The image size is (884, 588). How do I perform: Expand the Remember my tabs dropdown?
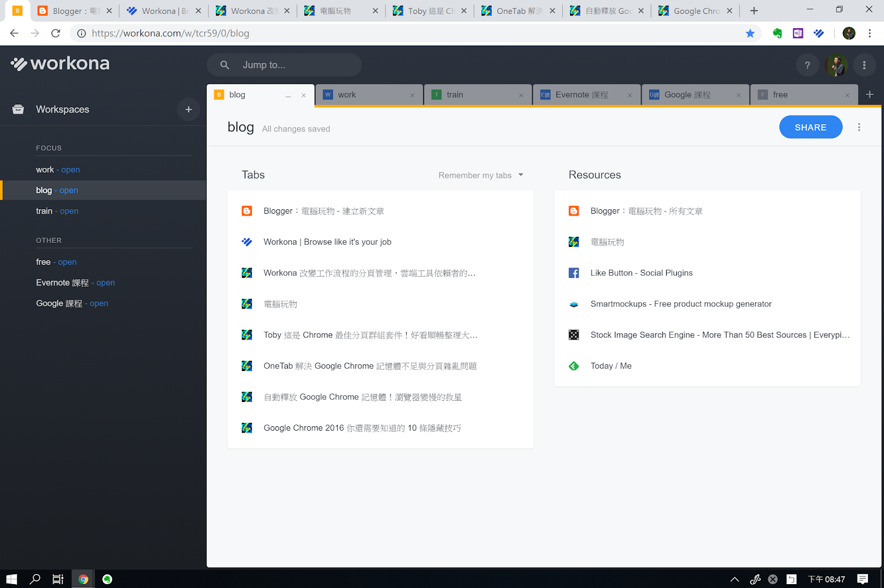coord(481,175)
